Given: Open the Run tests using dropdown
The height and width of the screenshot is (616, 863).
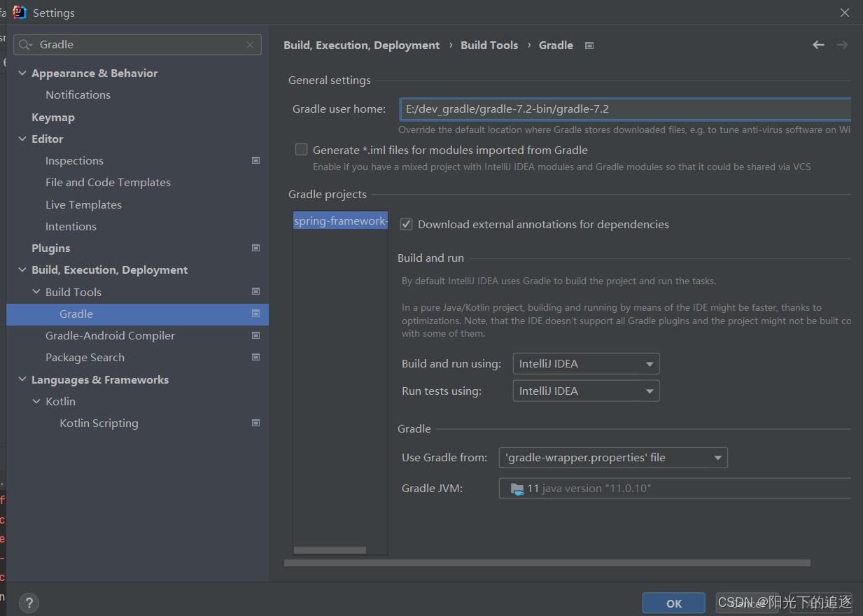Looking at the screenshot, I should pos(586,391).
